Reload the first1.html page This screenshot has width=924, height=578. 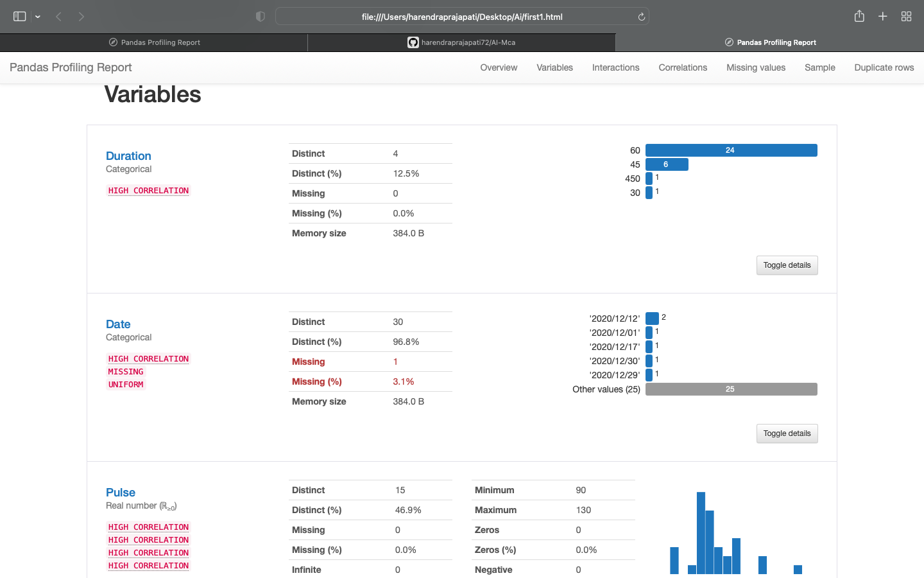click(640, 16)
